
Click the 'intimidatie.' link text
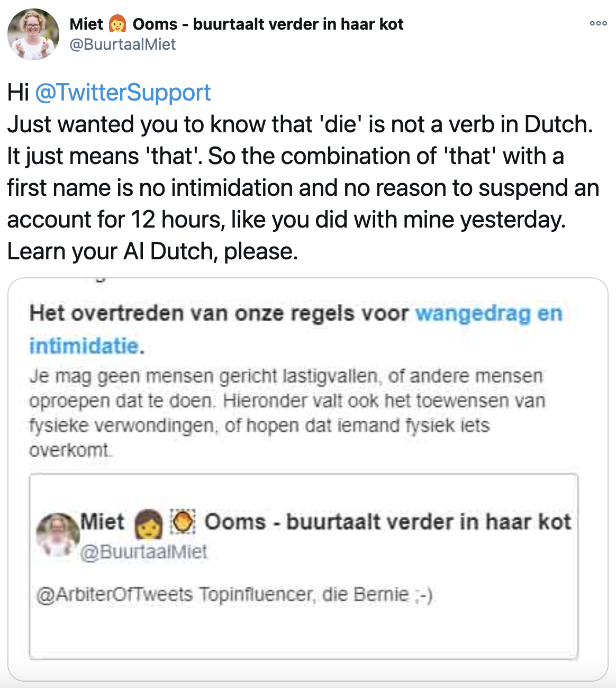tap(87, 346)
